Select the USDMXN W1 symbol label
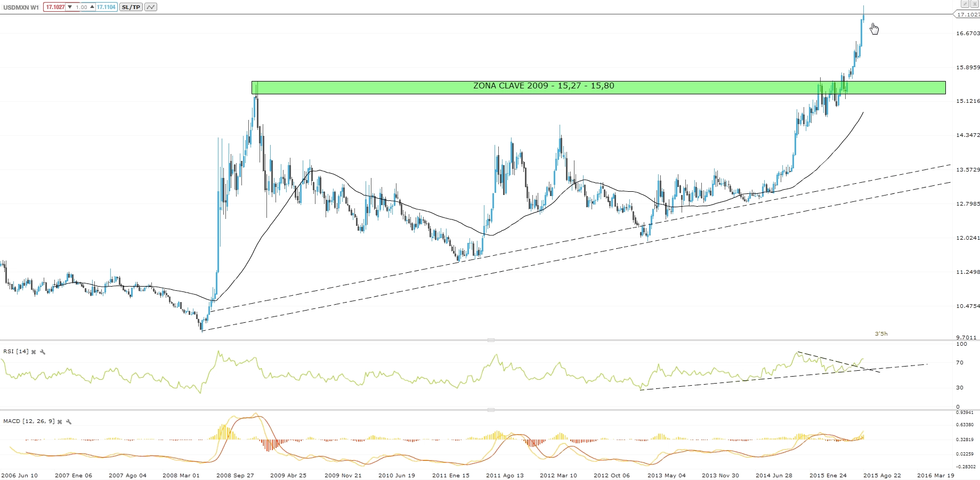 pyautogui.click(x=21, y=7)
